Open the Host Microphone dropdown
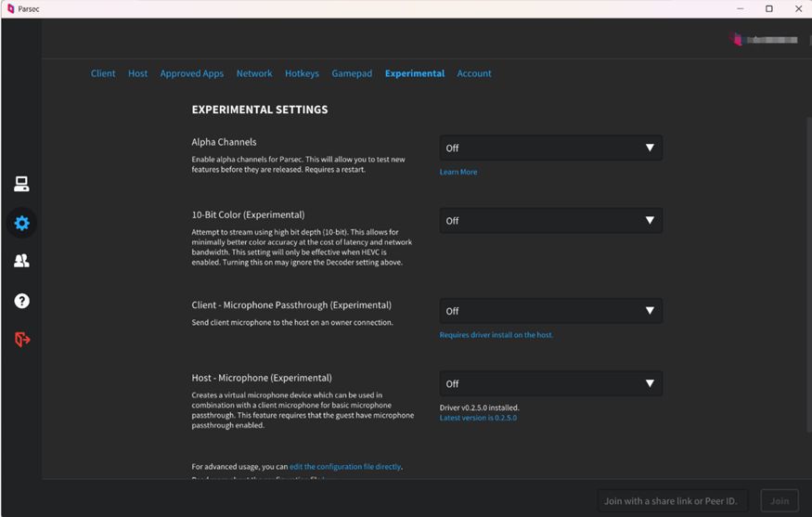 tap(550, 383)
